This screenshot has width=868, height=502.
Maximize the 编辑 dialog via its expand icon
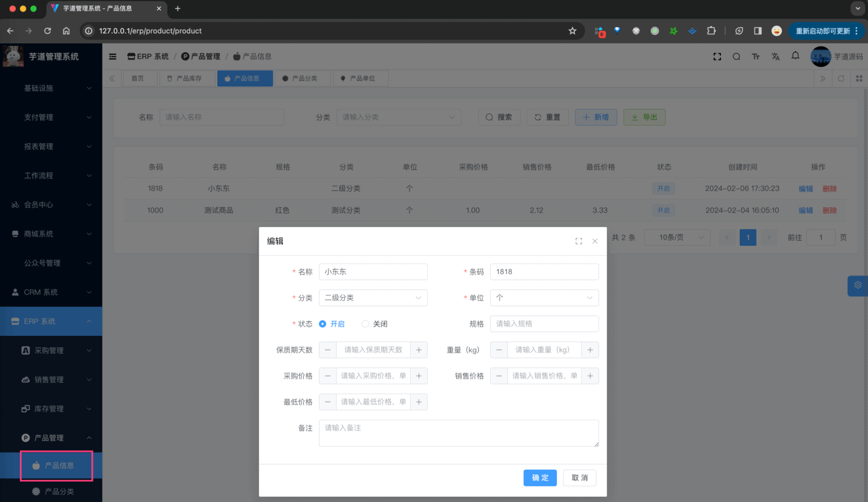tap(578, 241)
